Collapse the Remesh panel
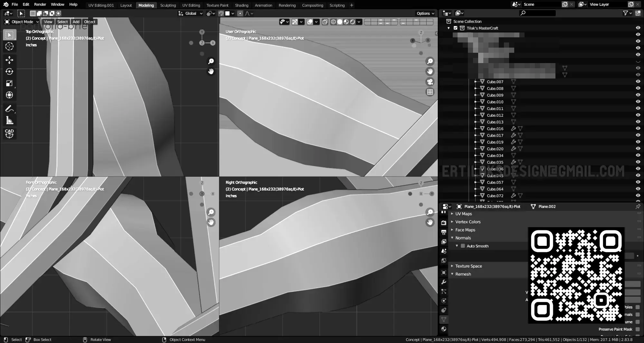 (x=463, y=274)
